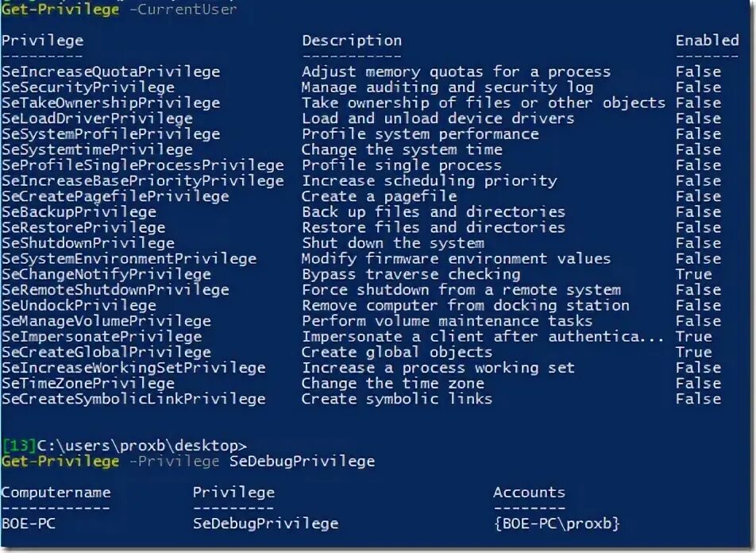Click the SeShutdownPrivilege entry

pos(88,243)
